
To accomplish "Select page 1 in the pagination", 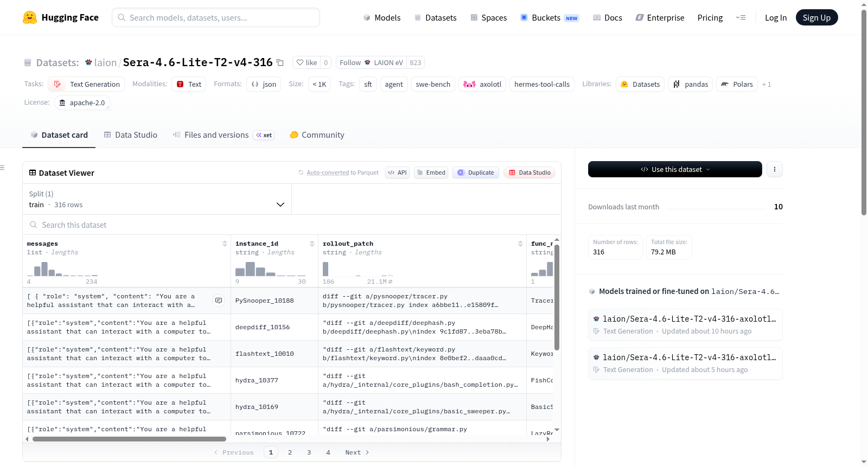I will click(271, 452).
